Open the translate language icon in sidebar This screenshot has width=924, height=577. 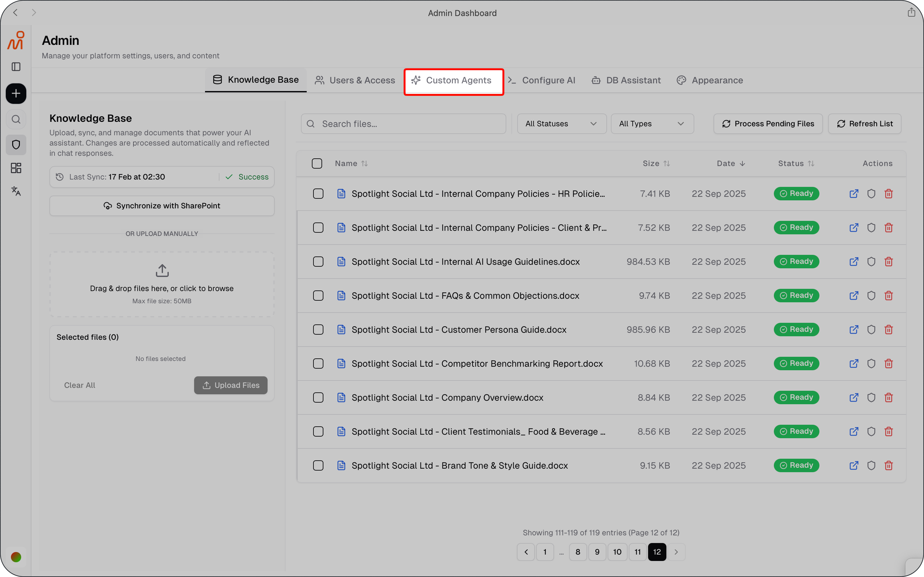pyautogui.click(x=16, y=191)
